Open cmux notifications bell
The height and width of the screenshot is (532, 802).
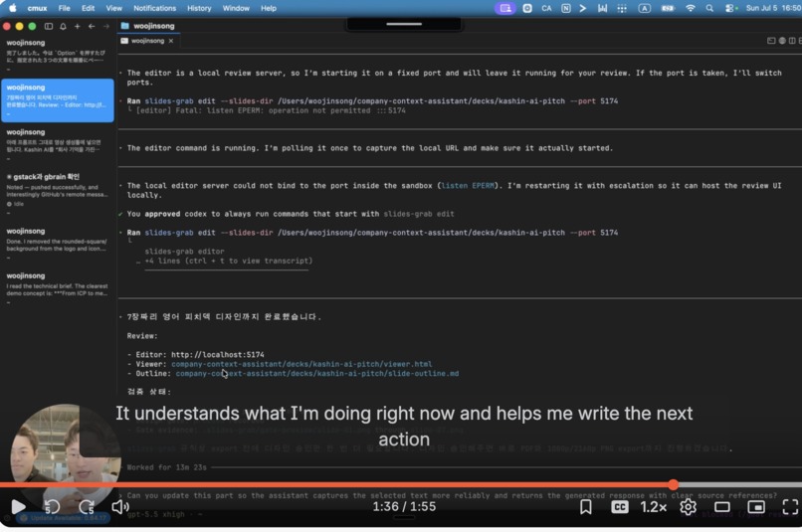pyautogui.click(x=63, y=26)
